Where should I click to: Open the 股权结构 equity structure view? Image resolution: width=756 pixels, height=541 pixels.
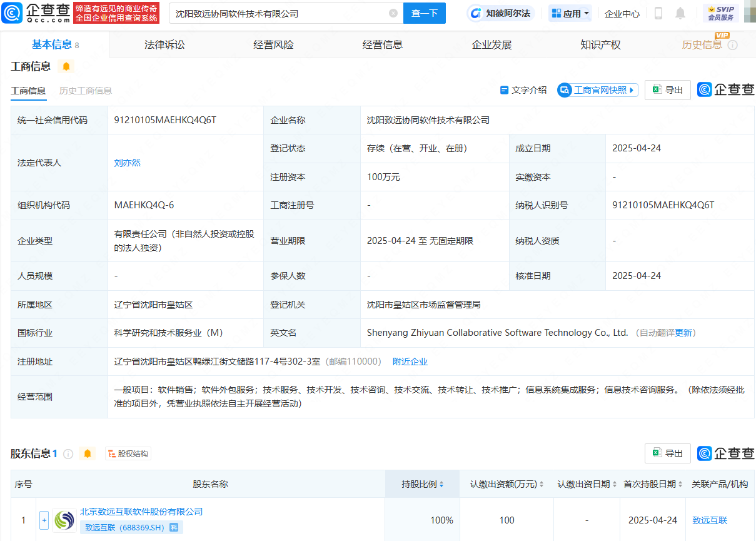coord(128,453)
